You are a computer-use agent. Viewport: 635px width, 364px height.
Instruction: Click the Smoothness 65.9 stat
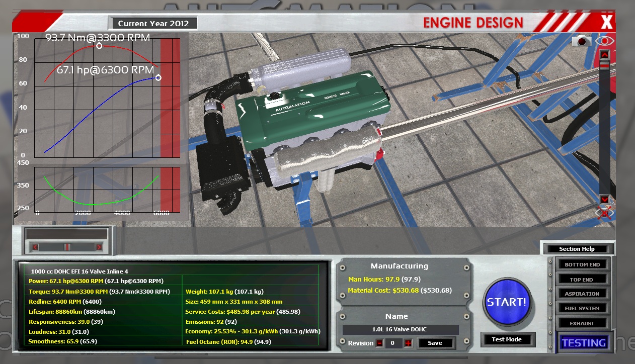pyautogui.click(x=63, y=341)
